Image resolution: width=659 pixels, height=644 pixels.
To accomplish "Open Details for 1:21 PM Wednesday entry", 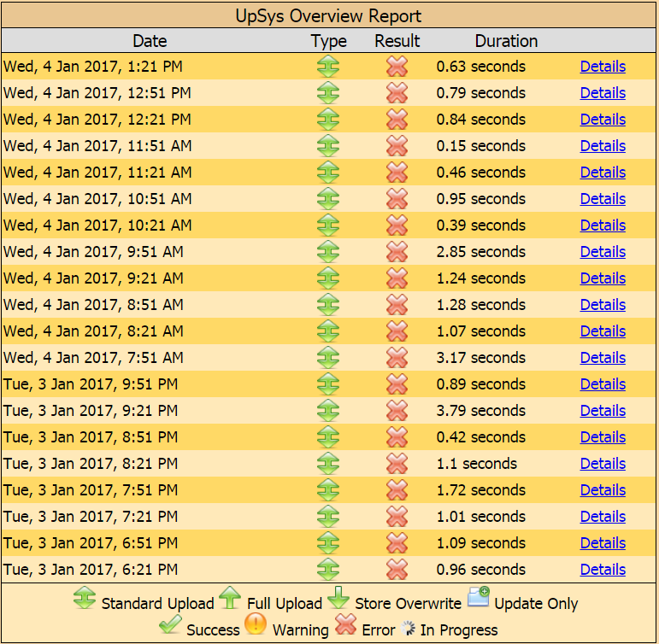I will coord(603,67).
